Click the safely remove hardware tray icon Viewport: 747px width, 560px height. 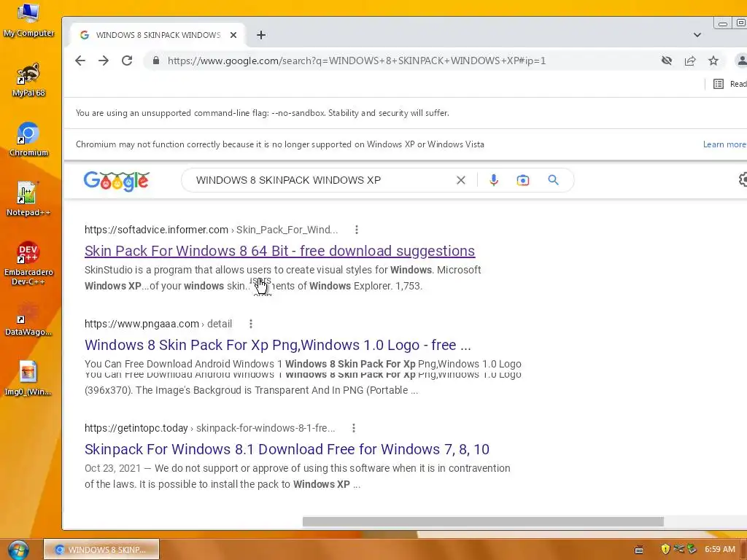692,550
